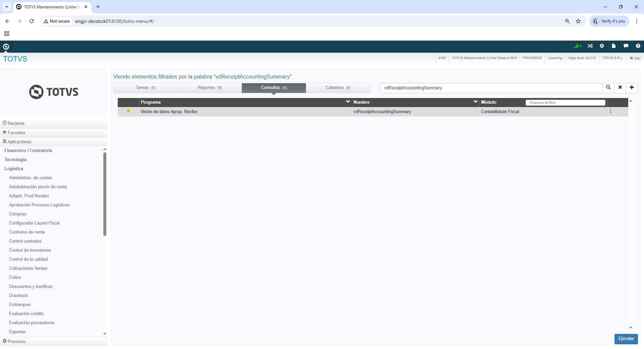Switch to the Tareas tab

point(146,88)
